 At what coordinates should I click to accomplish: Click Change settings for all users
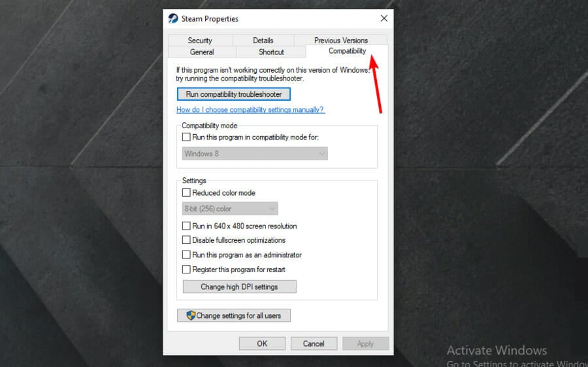click(234, 315)
